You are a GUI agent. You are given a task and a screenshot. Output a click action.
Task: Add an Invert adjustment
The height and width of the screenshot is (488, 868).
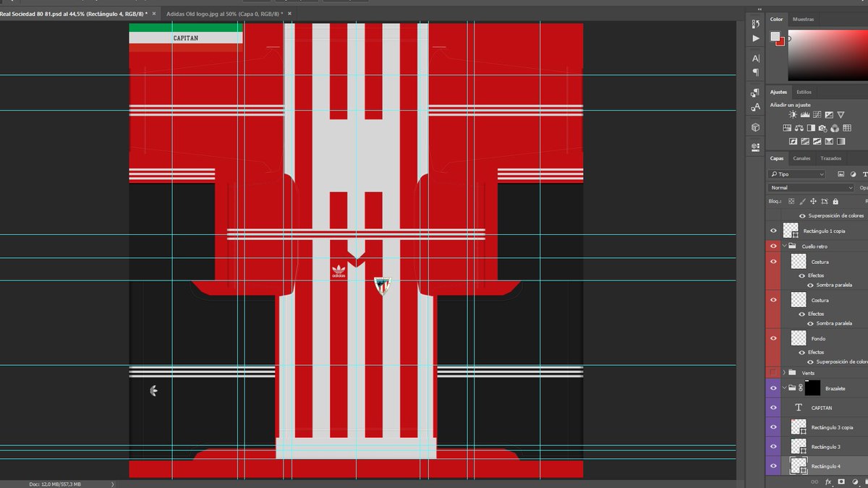[x=793, y=141]
